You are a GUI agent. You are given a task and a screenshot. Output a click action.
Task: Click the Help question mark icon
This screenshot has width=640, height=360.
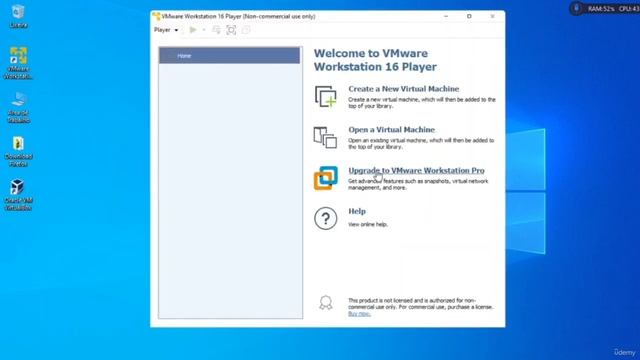point(325,218)
